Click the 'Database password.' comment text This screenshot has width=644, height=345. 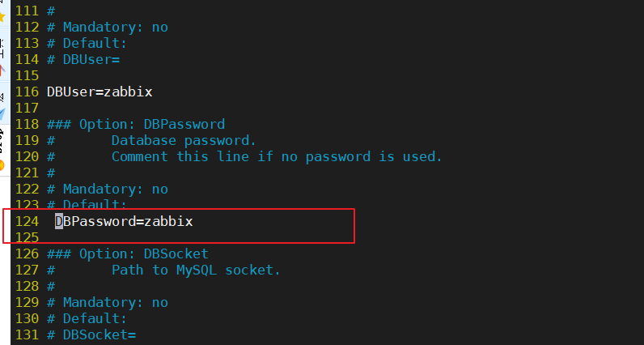[x=184, y=140]
